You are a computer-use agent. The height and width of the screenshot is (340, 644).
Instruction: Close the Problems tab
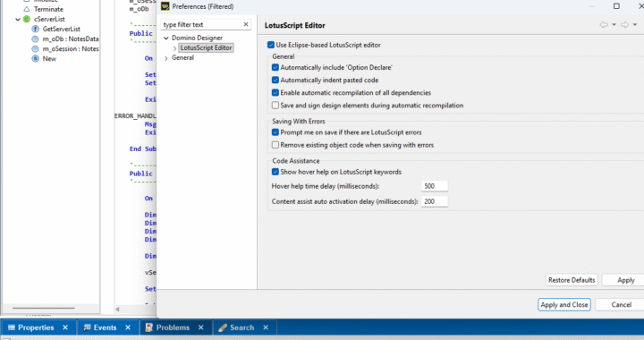pos(201,327)
